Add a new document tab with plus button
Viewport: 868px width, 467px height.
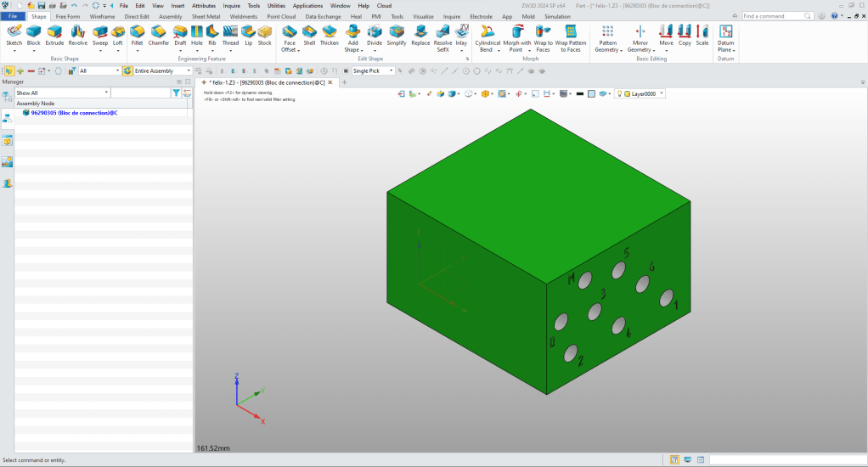(x=345, y=82)
